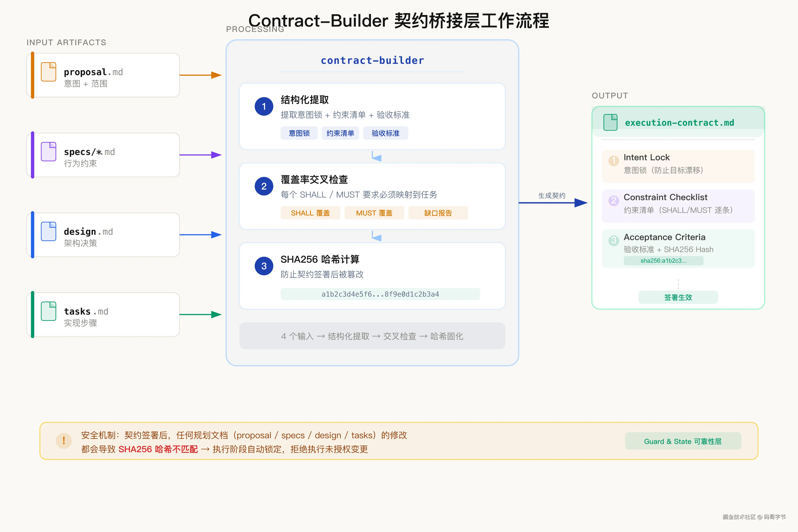Click the Intent Lock heading
This screenshot has width=798, height=532.
tap(646, 157)
